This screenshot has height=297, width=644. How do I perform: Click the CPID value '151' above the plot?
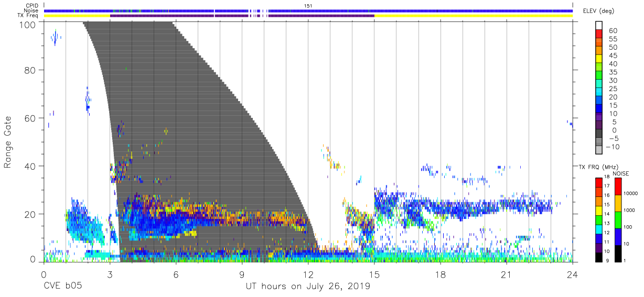point(308,5)
